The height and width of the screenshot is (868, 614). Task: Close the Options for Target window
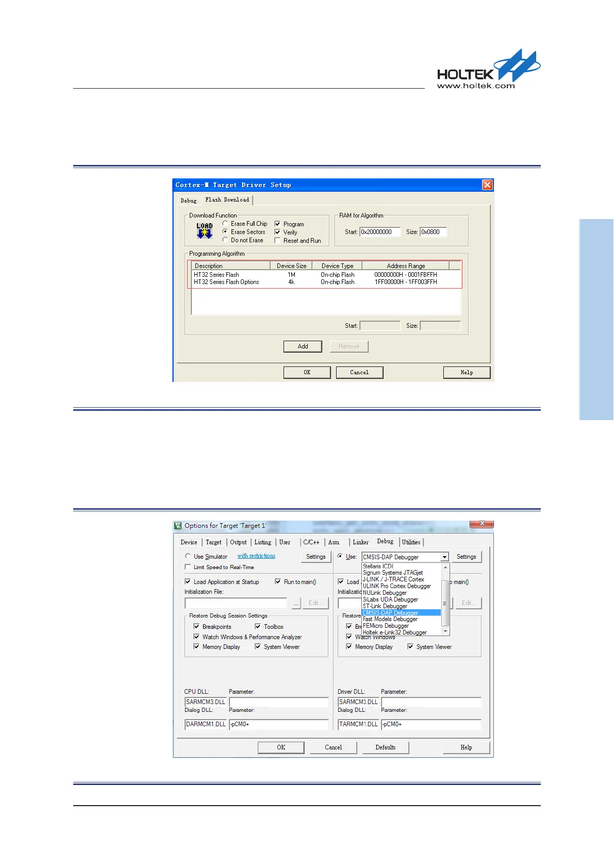tap(482, 524)
